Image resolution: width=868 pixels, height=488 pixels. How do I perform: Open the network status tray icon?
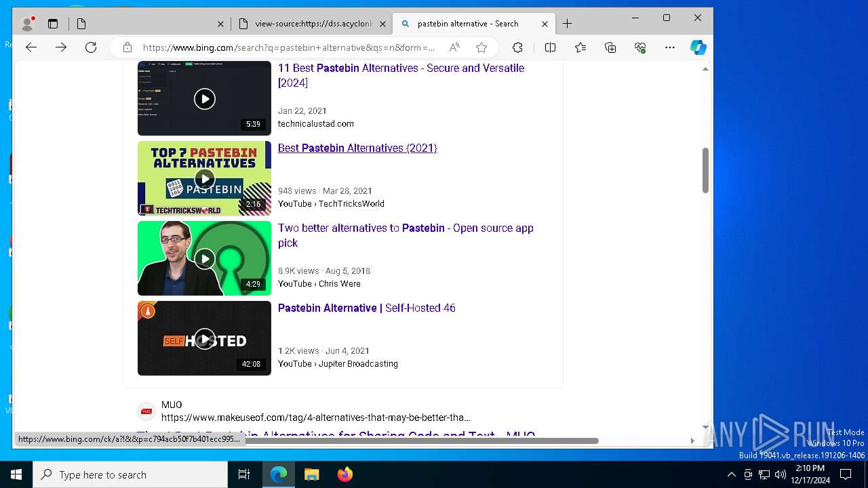(x=764, y=474)
